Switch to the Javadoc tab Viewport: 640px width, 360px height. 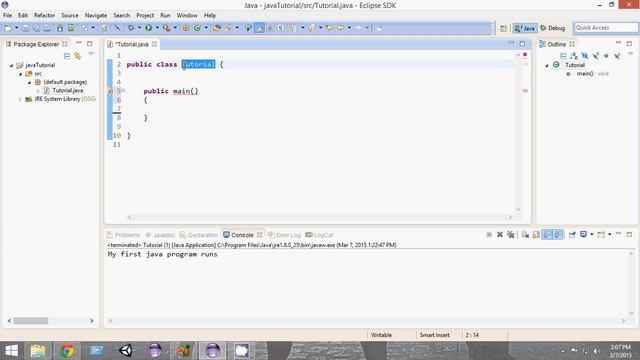click(x=160, y=235)
